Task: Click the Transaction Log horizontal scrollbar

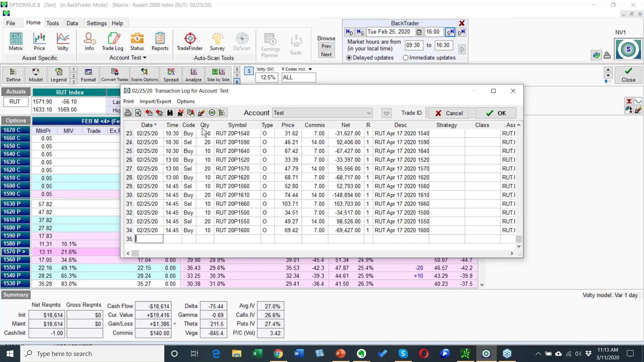Action: (320, 253)
